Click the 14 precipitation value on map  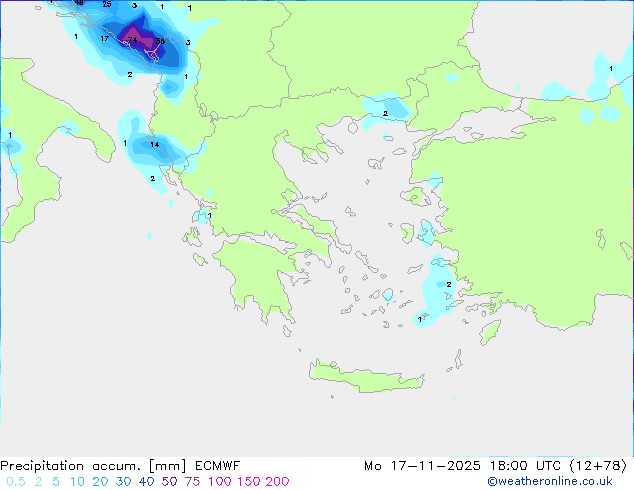tap(154, 144)
